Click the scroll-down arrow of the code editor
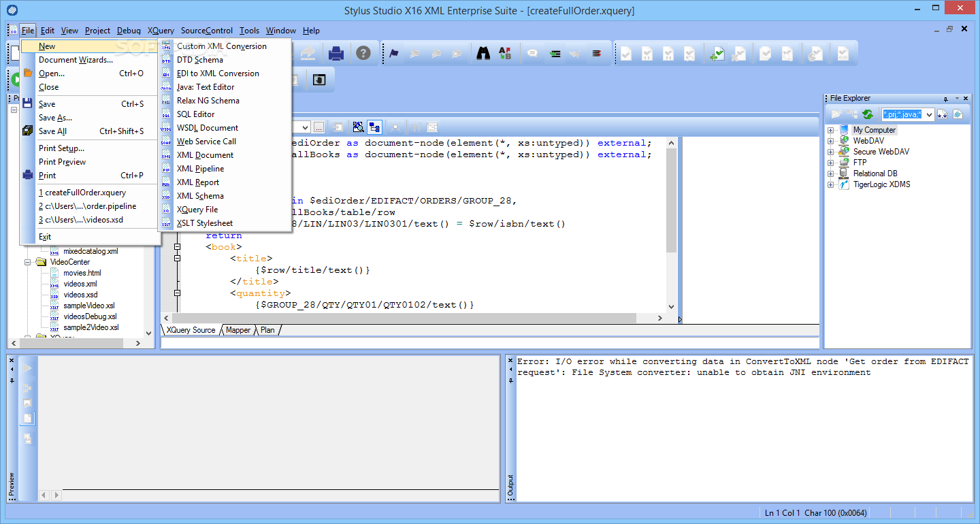980x524 pixels. click(x=671, y=307)
